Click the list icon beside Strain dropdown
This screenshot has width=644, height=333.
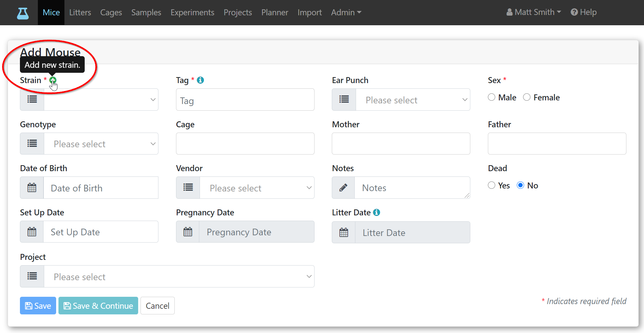32,99
